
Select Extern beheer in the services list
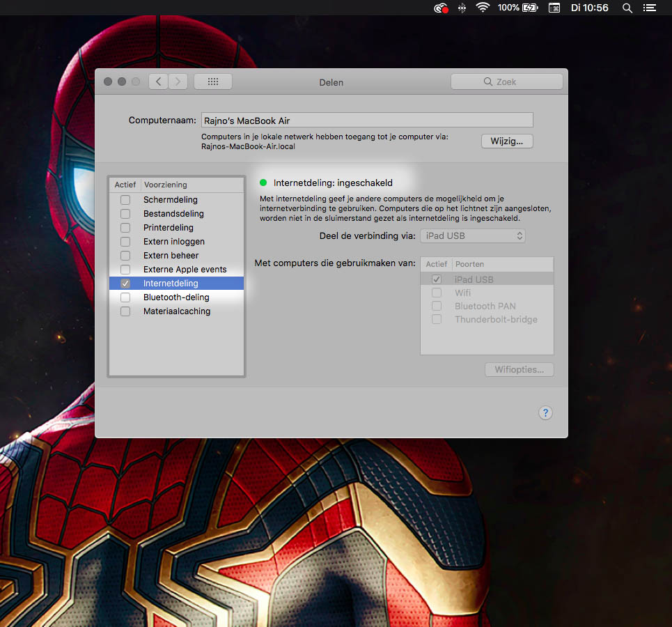(171, 256)
